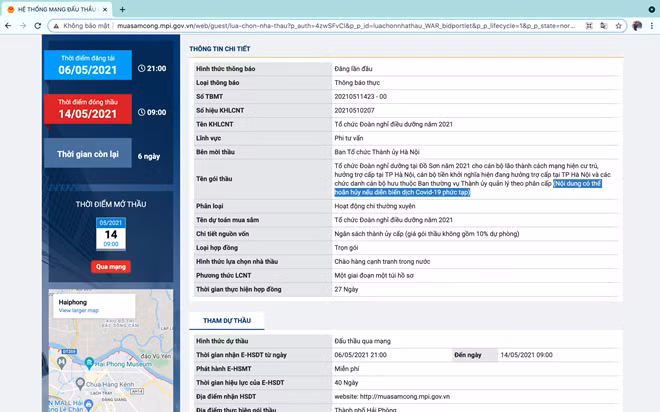Click the value 27 Ngày
The width and height of the screenshot is (660, 412).
click(x=346, y=289)
